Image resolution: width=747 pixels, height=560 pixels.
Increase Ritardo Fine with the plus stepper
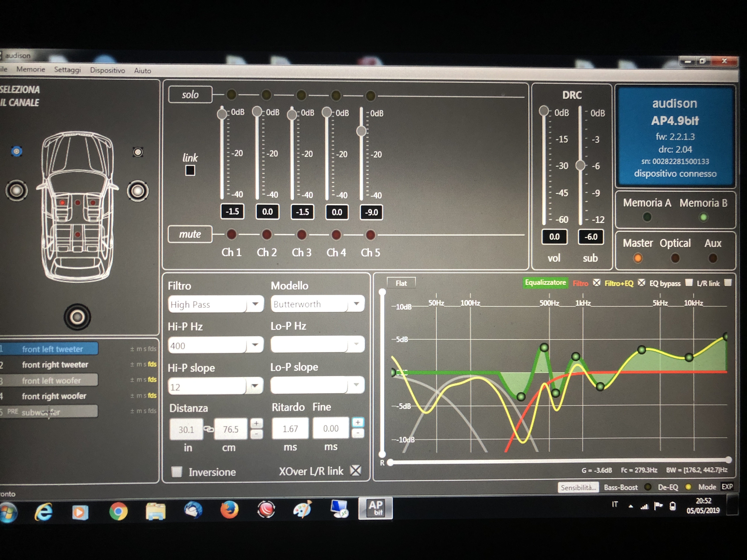358,422
